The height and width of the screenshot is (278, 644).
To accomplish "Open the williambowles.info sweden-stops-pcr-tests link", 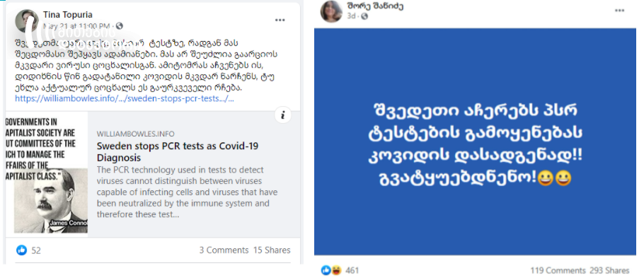I will pyautogui.click(x=125, y=98).
